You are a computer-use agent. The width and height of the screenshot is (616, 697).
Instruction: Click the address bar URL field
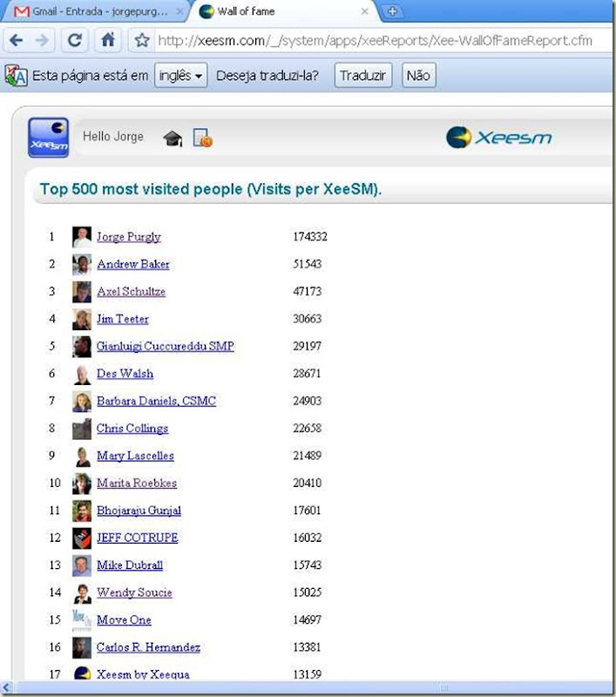(x=376, y=41)
